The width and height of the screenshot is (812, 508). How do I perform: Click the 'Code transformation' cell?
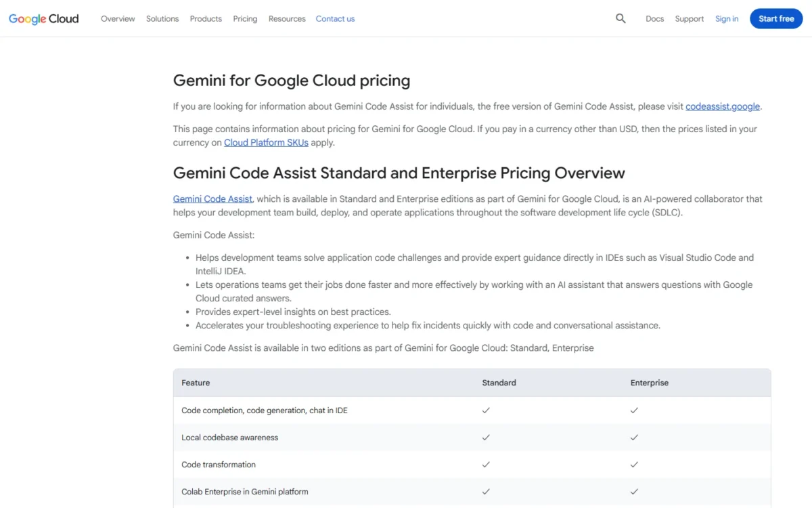[219, 465]
